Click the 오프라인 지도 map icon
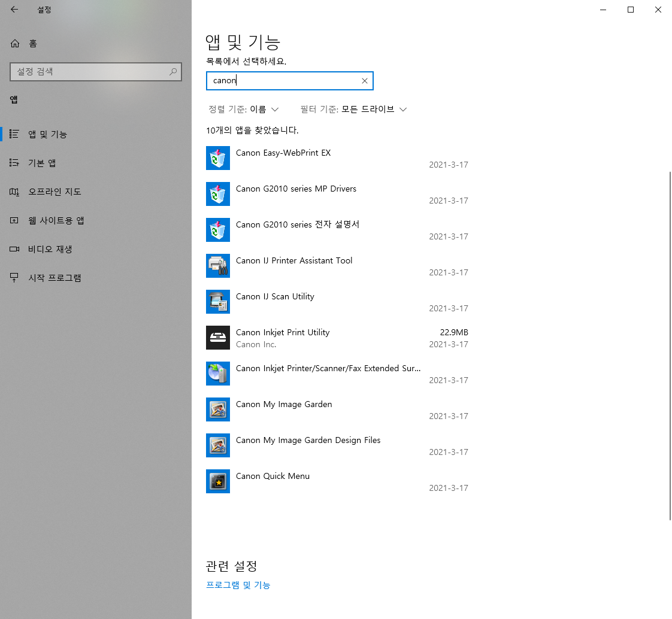The image size is (672, 619). tap(14, 192)
